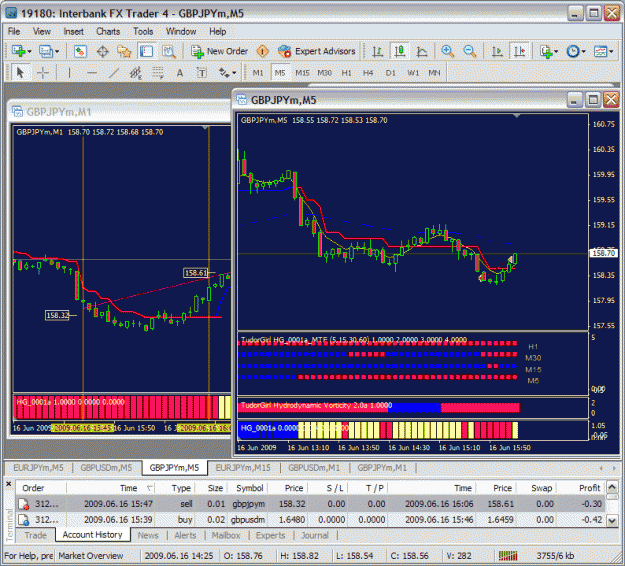625x566 pixels.
Task: Open the Window menu
Action: pos(181,31)
